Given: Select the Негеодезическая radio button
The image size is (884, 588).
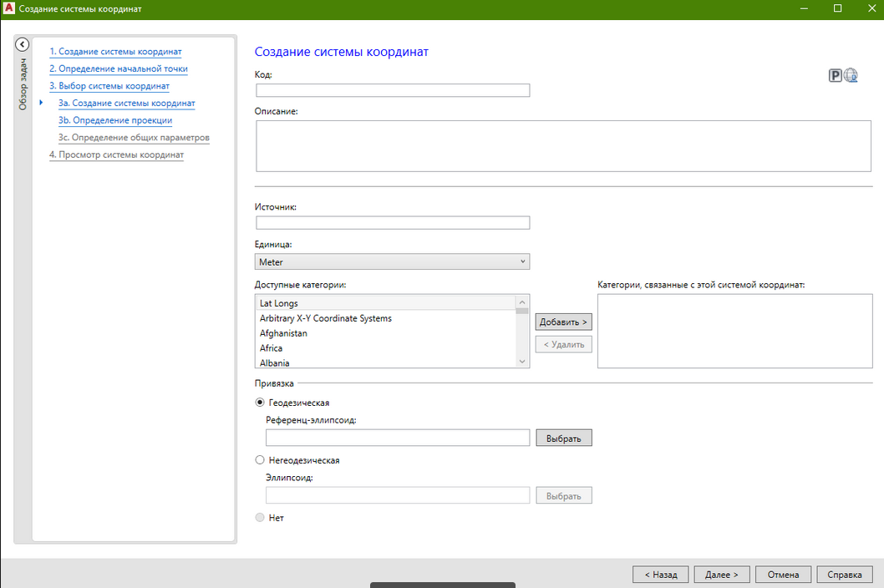Looking at the screenshot, I should [x=260, y=460].
